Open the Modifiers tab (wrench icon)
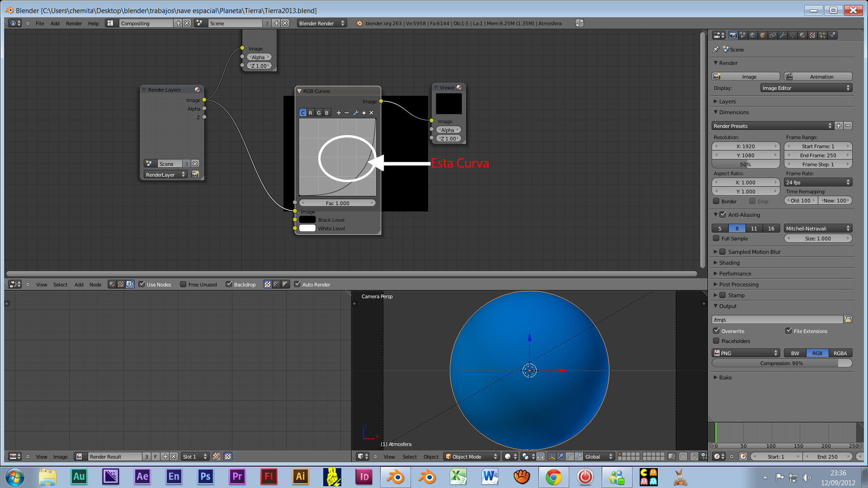Image resolution: width=868 pixels, height=488 pixels. click(x=783, y=35)
